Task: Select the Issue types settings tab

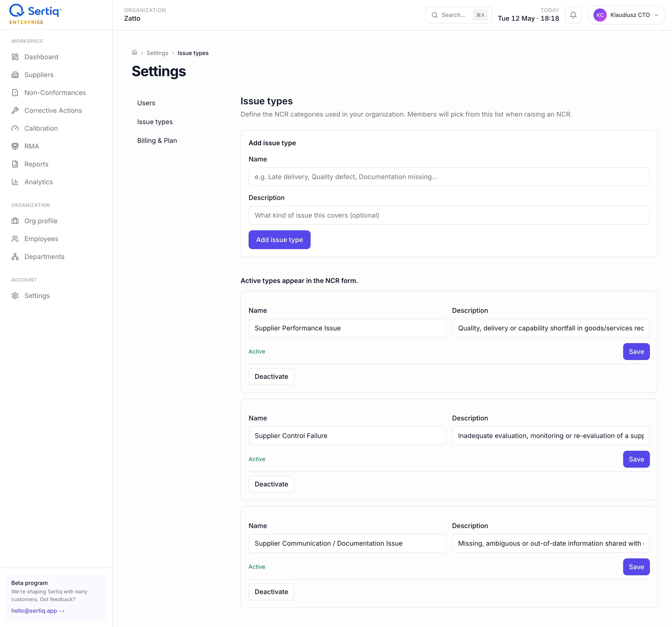Action: pyautogui.click(x=155, y=122)
